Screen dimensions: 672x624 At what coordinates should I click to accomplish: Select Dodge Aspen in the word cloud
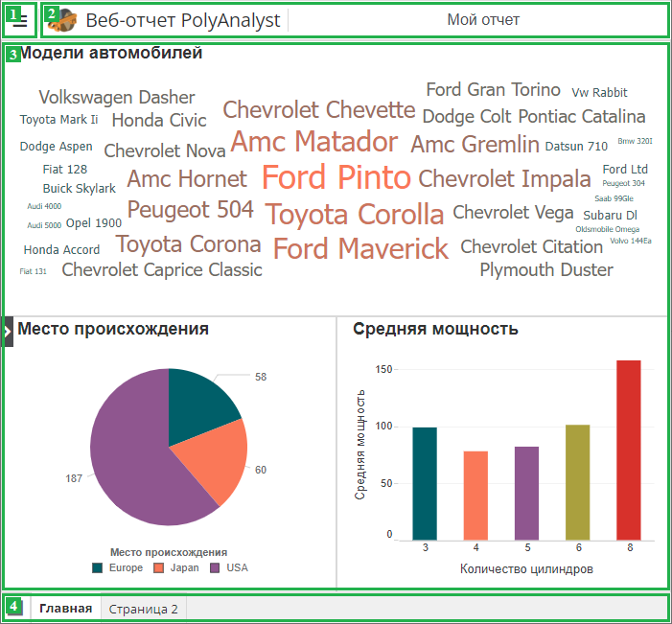[x=57, y=146]
